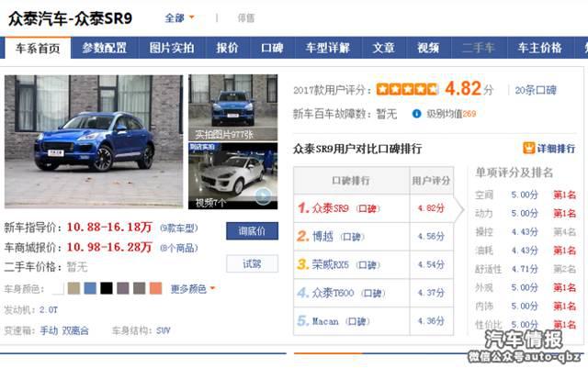Open the 图片实拍 tab

pos(172,48)
